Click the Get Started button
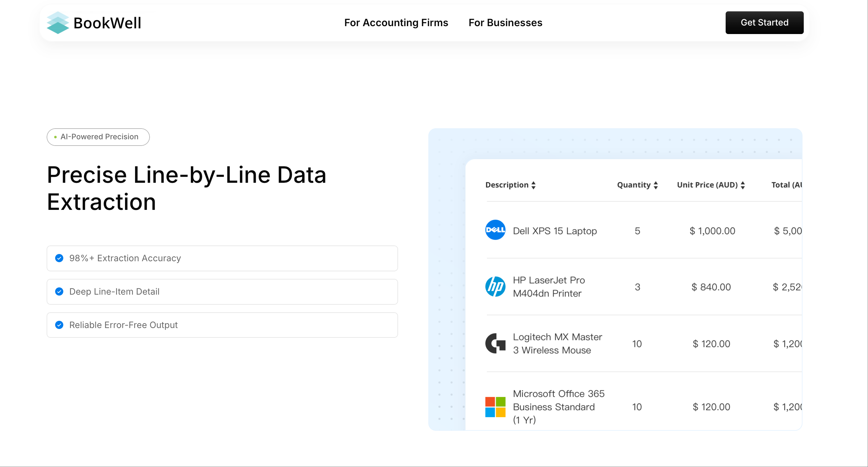 pos(764,23)
